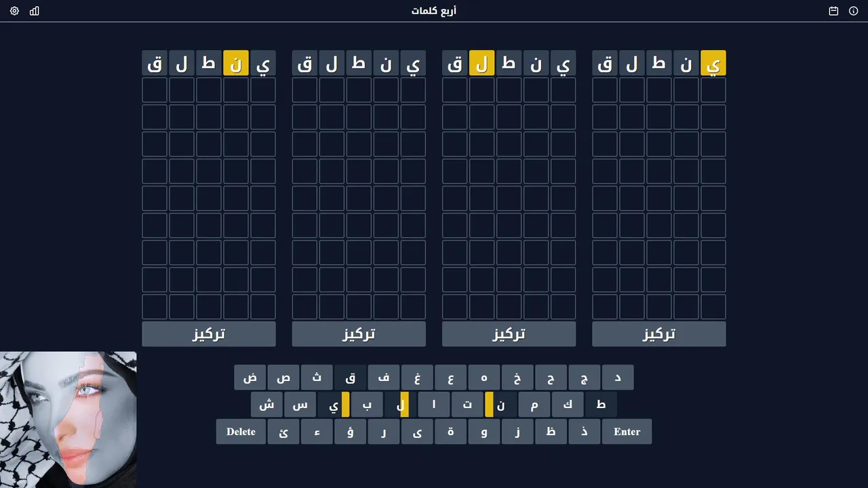Hit the Enter key on the keyboard

pos(627,432)
